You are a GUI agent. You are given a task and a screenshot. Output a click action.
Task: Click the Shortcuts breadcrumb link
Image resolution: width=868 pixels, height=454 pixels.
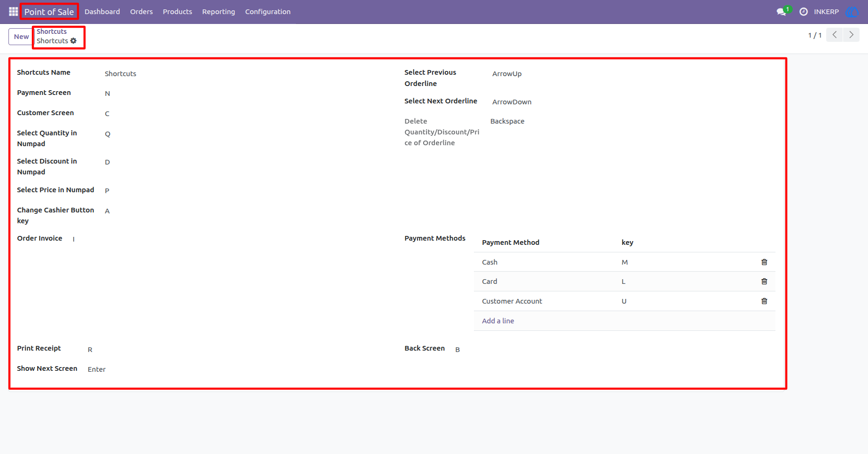(52, 31)
